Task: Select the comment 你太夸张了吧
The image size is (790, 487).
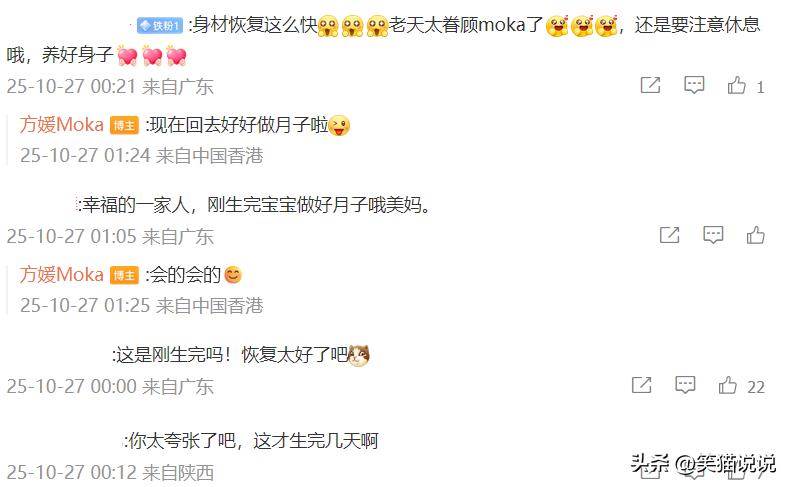Action: tap(251, 441)
